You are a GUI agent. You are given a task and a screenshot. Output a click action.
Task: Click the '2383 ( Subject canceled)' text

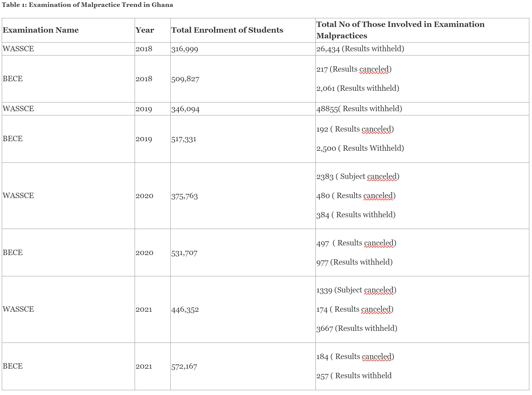(x=357, y=177)
